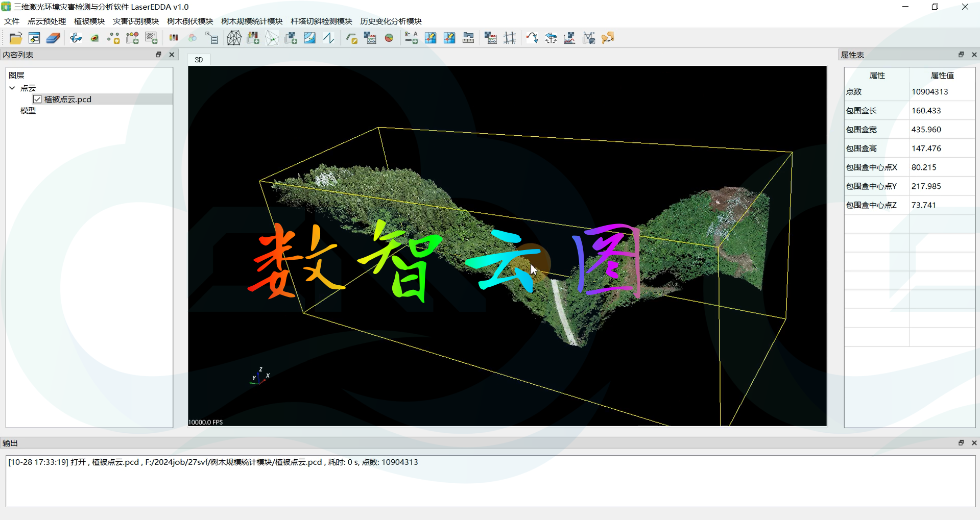Viewport: 980px width, 520px height.
Task: Open the 灾害识别模块 menu
Action: 136,21
